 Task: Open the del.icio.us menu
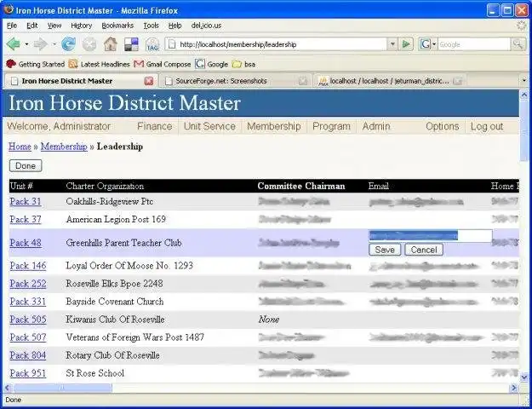coord(206,26)
